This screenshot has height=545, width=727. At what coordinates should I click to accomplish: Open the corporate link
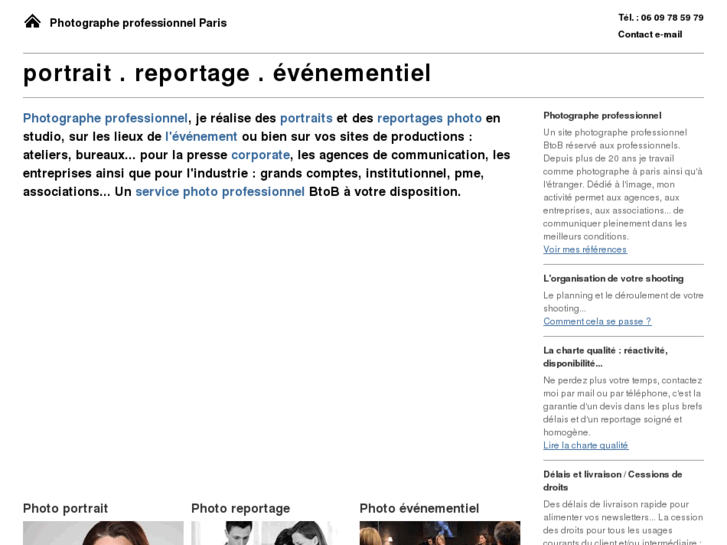[261, 155]
